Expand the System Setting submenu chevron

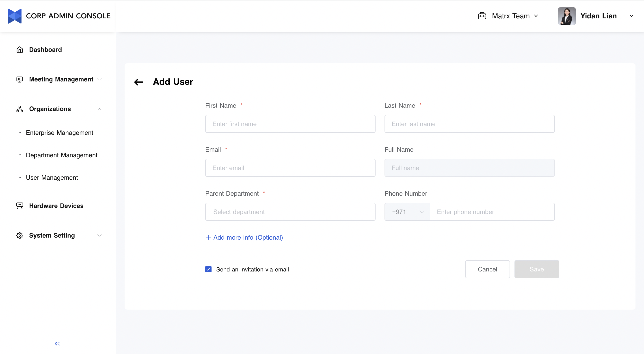click(99, 235)
